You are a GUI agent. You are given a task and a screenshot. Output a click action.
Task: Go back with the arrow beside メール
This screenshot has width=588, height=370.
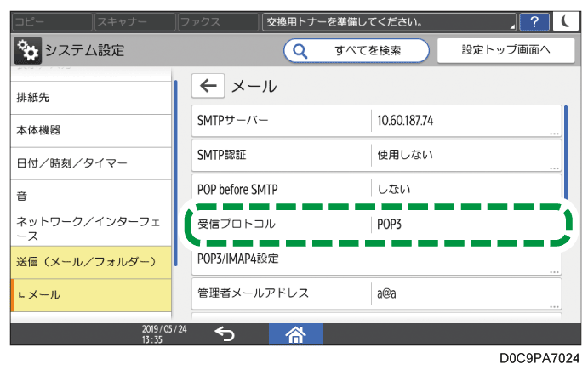click(x=208, y=86)
